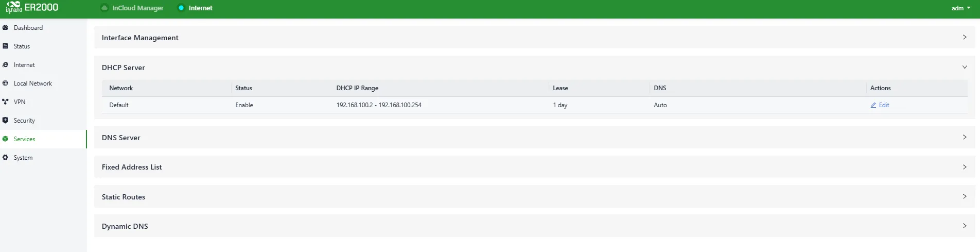The image size is (980, 252).
Task: Expand the Static Routes section chevron
Action: coord(965,196)
